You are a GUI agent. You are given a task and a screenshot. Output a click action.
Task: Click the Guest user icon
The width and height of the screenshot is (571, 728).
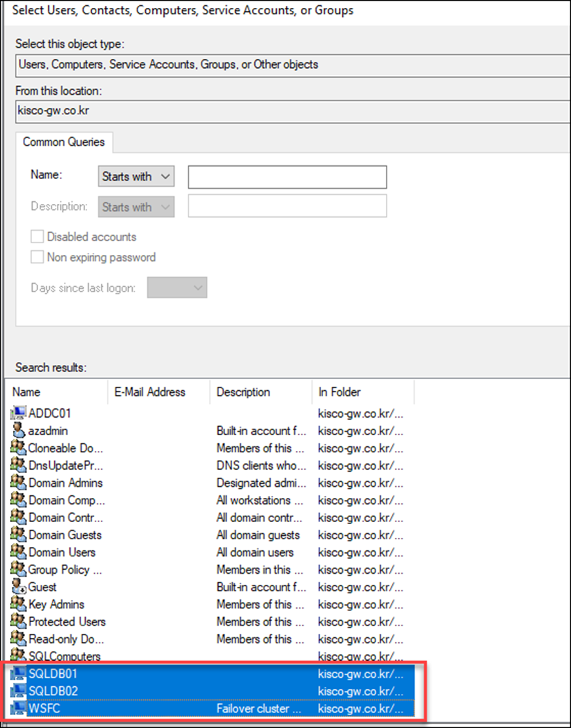tap(18, 587)
